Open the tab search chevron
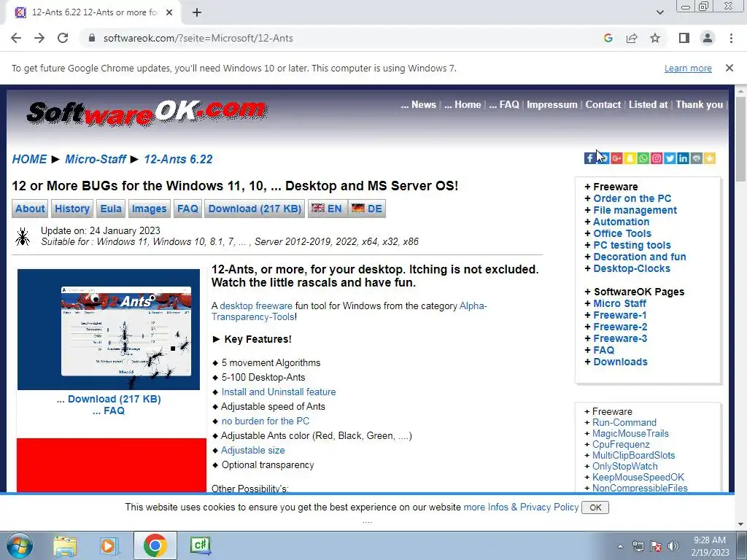Viewport: 747px width, 560px height. coord(659,12)
